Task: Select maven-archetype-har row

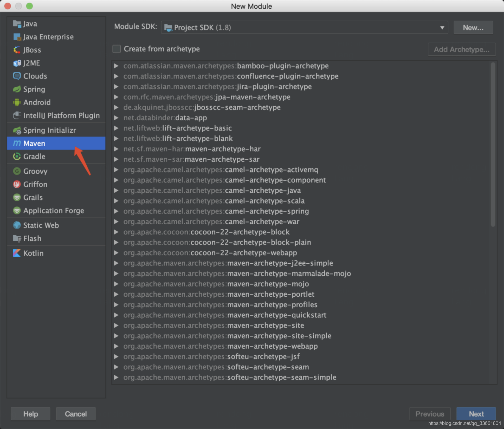Action: point(301,149)
